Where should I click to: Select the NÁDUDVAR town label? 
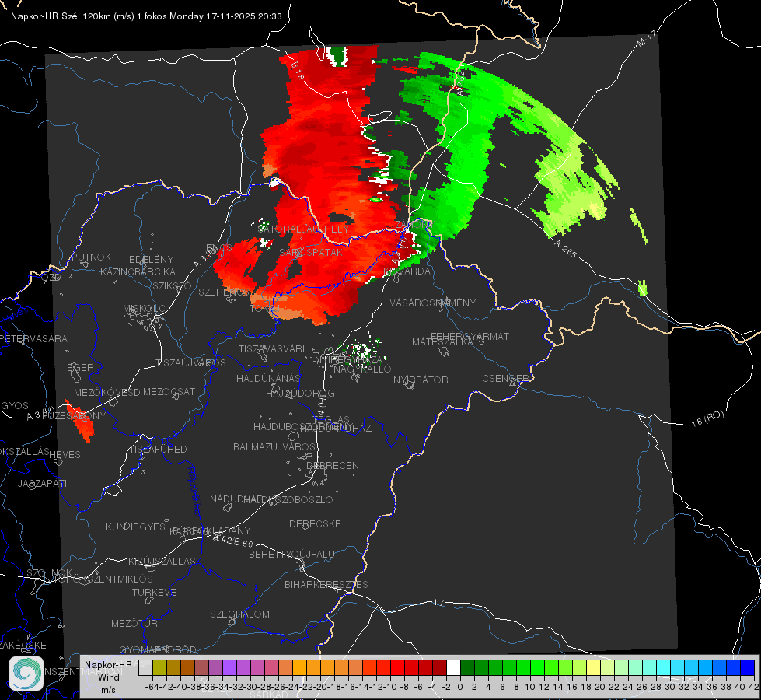click(x=237, y=499)
